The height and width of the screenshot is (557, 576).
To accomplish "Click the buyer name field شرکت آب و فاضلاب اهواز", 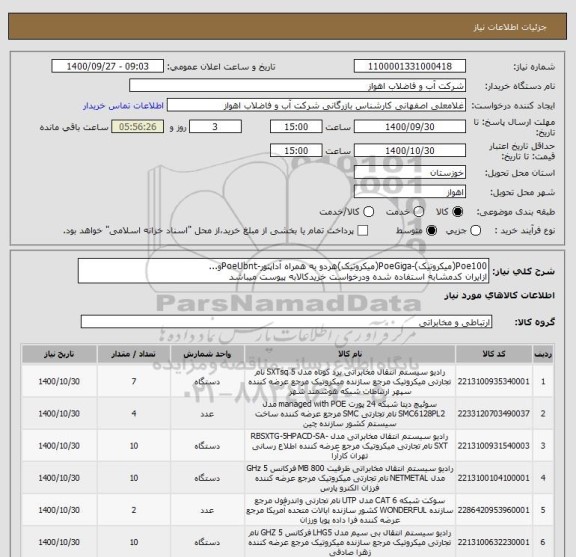I will coord(298,86).
